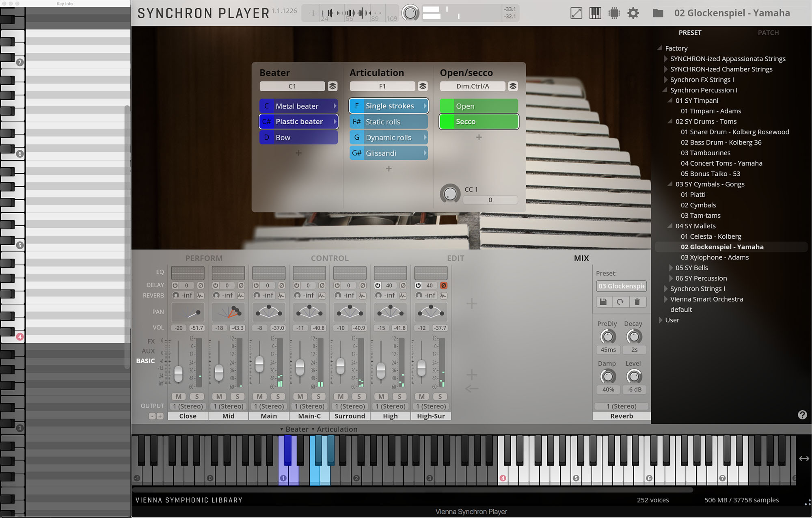This screenshot has width=812, height=518.
Task: Click the EQ display on Mid channel
Action: (228, 273)
